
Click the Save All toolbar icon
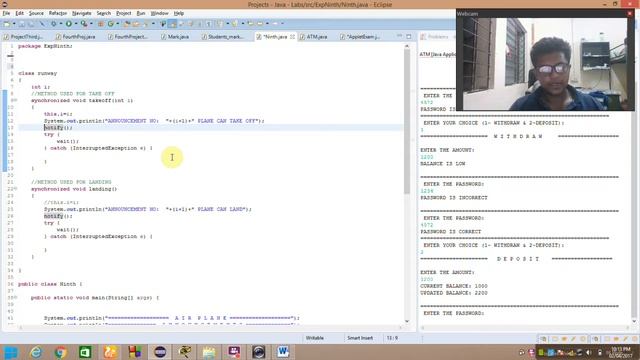coord(31,24)
